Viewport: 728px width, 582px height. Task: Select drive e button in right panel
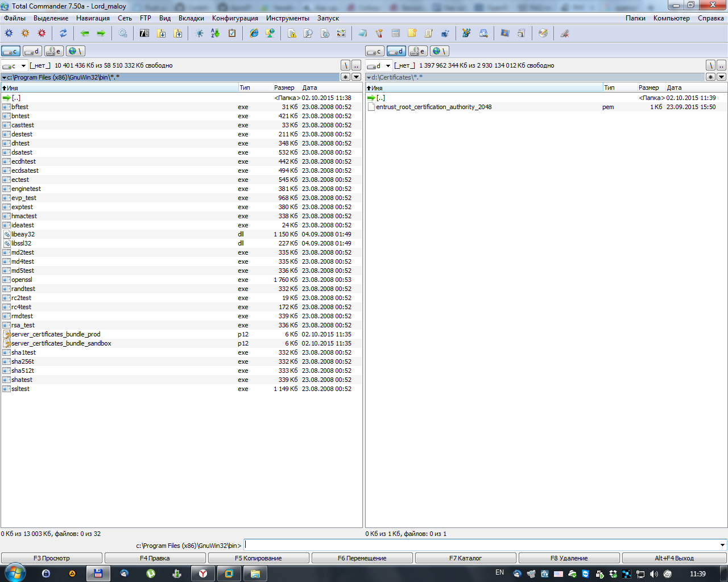click(418, 51)
